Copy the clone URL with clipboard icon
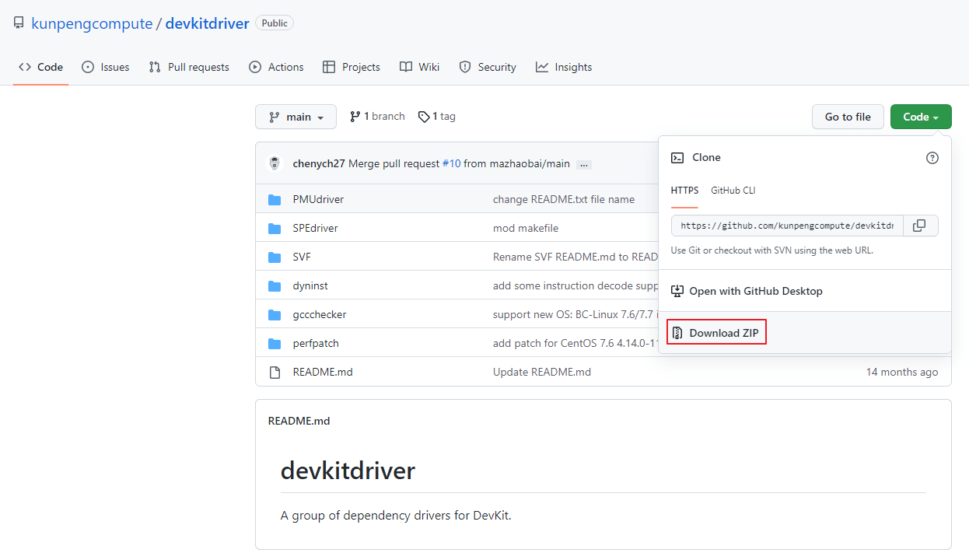 (x=921, y=226)
